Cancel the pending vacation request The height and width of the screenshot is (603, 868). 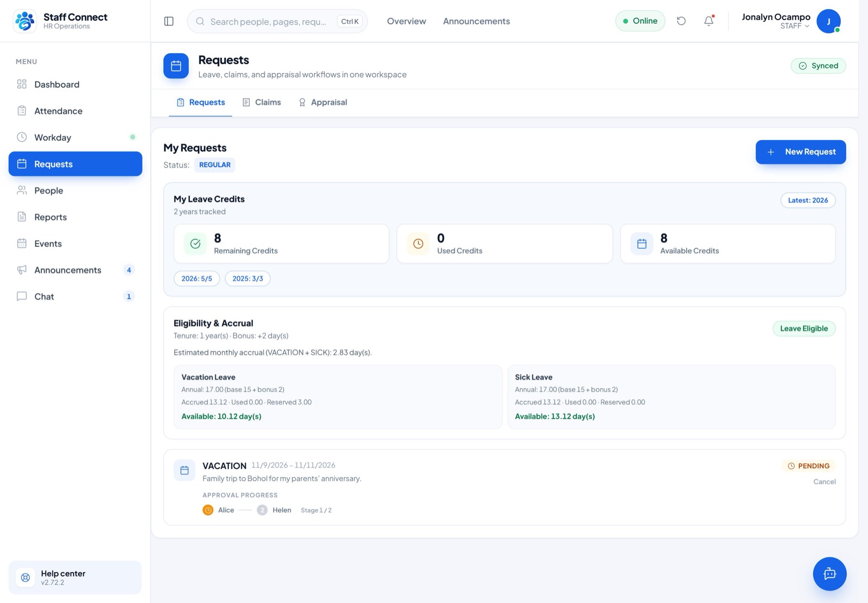(824, 481)
